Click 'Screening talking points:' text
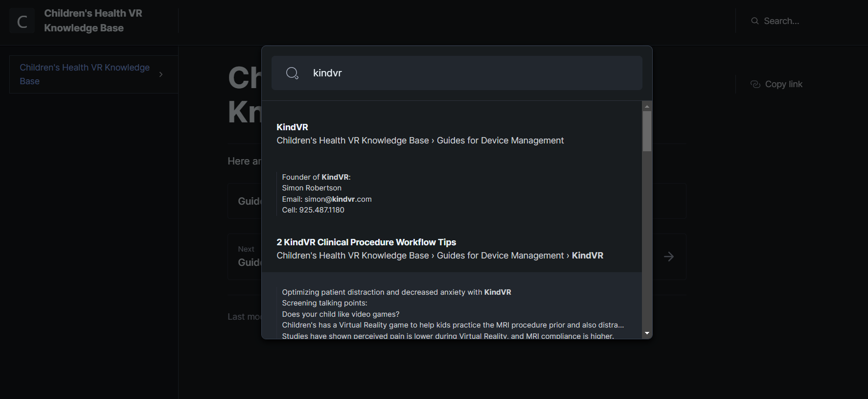The width and height of the screenshot is (868, 399). (324, 303)
